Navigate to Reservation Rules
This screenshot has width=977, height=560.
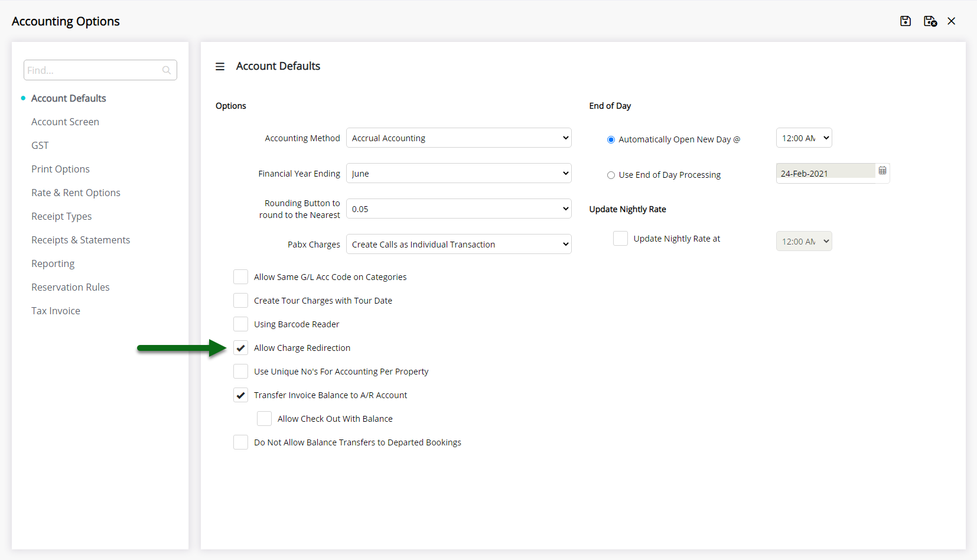[x=70, y=287]
